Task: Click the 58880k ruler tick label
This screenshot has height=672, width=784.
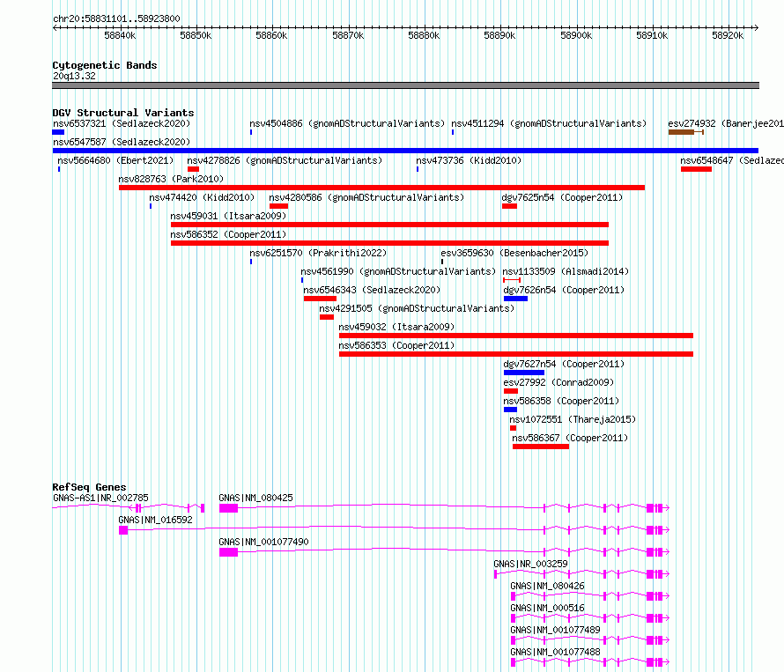Action: click(x=424, y=35)
